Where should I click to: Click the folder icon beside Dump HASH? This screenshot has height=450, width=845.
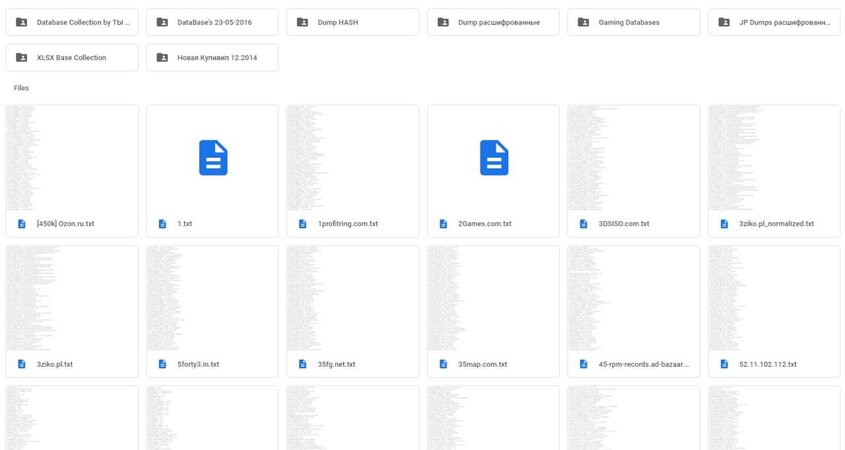coord(302,22)
